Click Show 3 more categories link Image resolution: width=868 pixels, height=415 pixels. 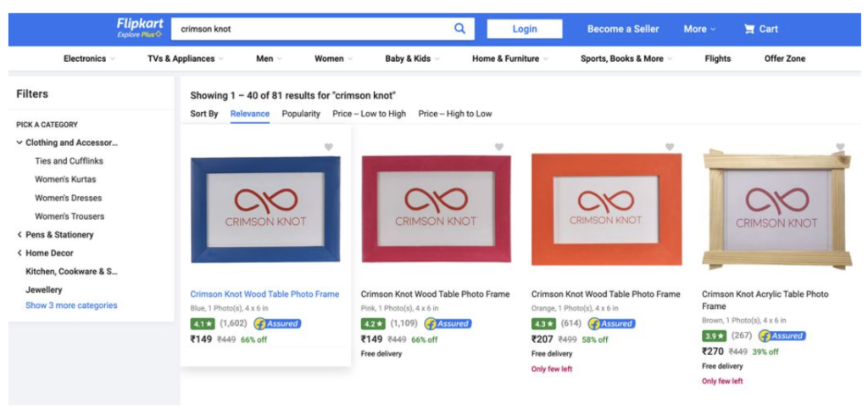point(71,306)
